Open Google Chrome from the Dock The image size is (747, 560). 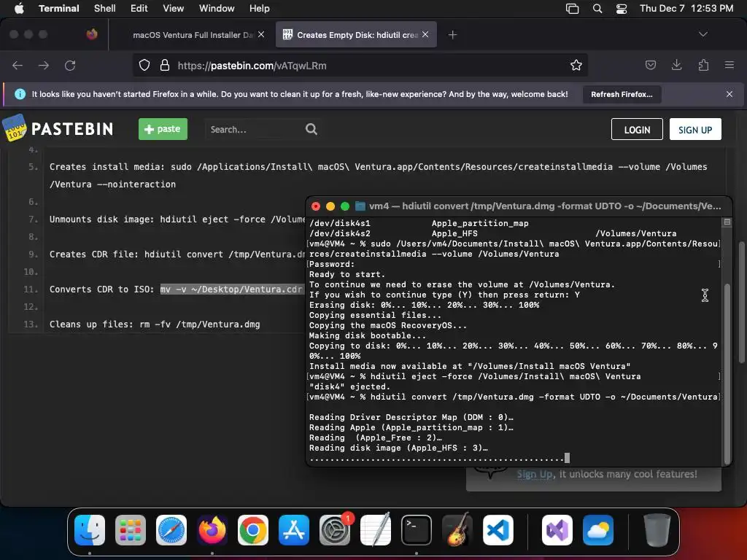(253, 529)
